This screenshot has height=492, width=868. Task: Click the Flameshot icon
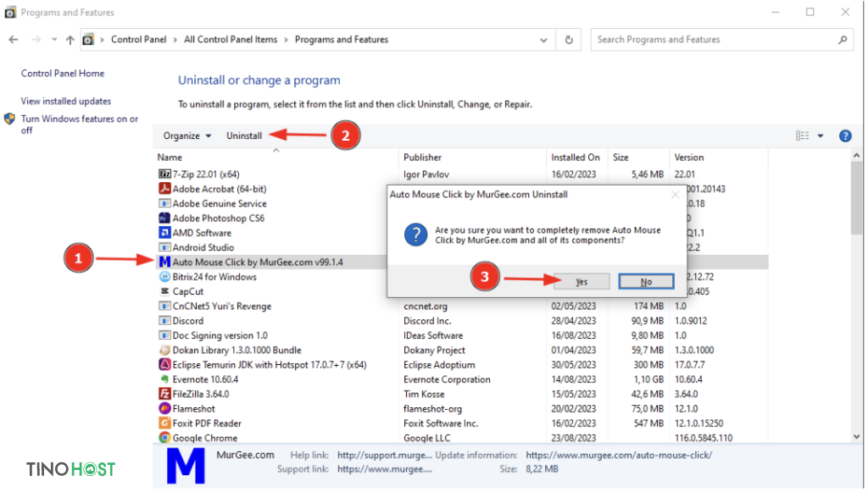[x=164, y=408]
